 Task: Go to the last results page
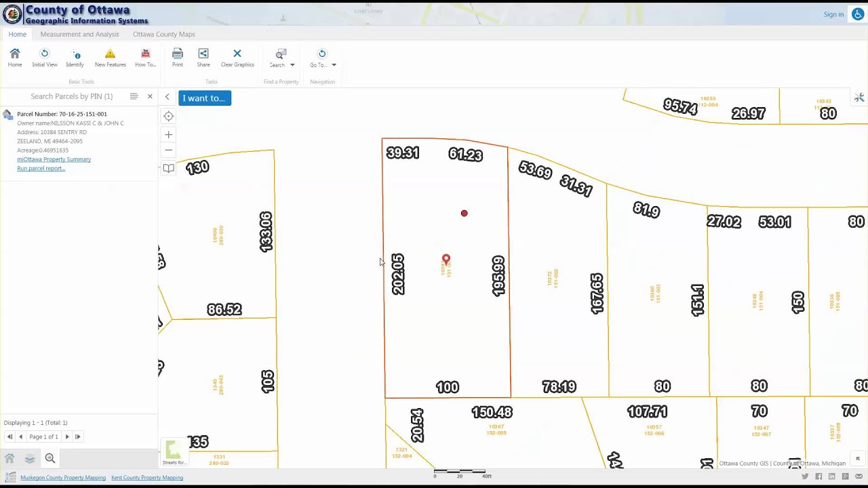pyautogui.click(x=77, y=436)
